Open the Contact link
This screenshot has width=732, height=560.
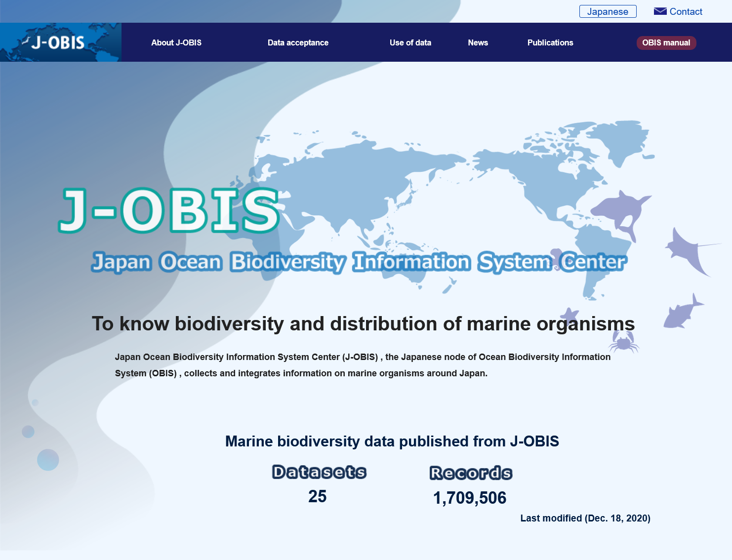686,11
